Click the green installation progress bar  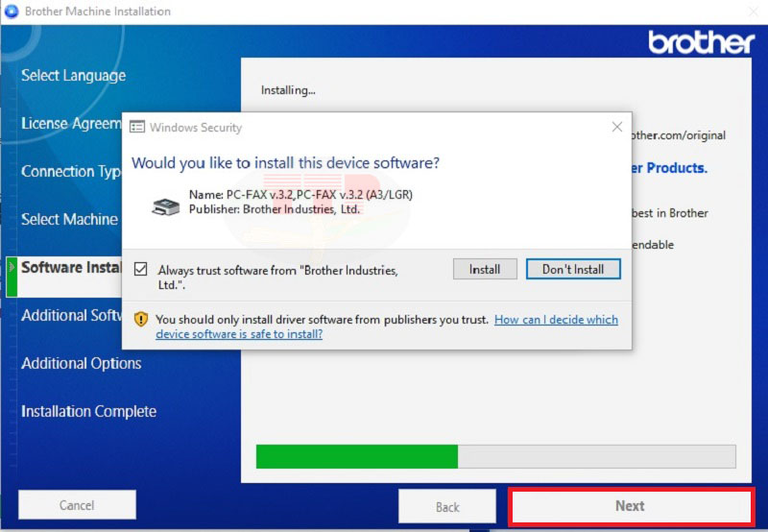pyautogui.click(x=357, y=456)
